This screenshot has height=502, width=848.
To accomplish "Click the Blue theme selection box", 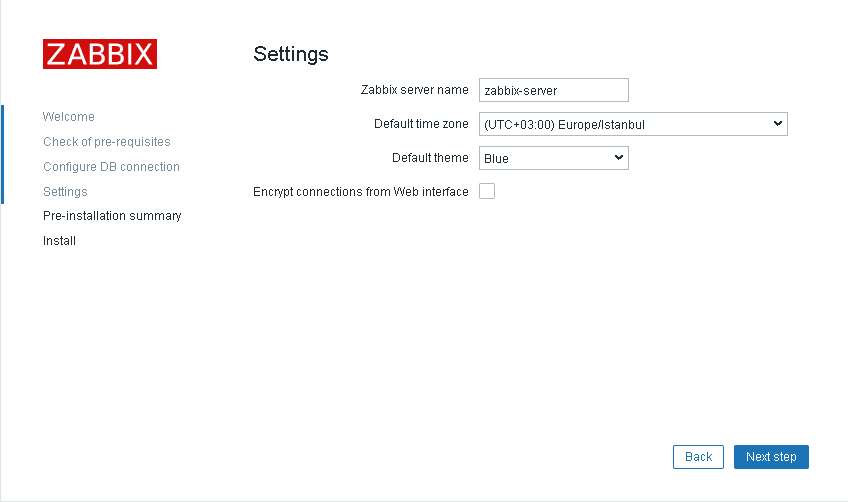I will coord(554,158).
